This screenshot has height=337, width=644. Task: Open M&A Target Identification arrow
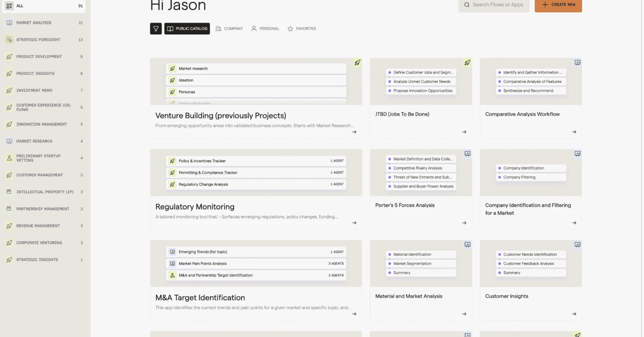pos(354,314)
